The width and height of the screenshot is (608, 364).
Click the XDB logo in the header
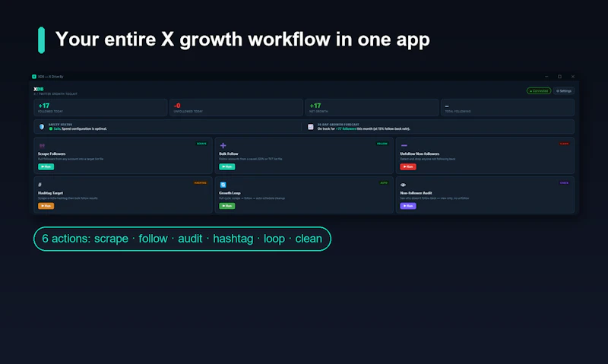point(39,89)
